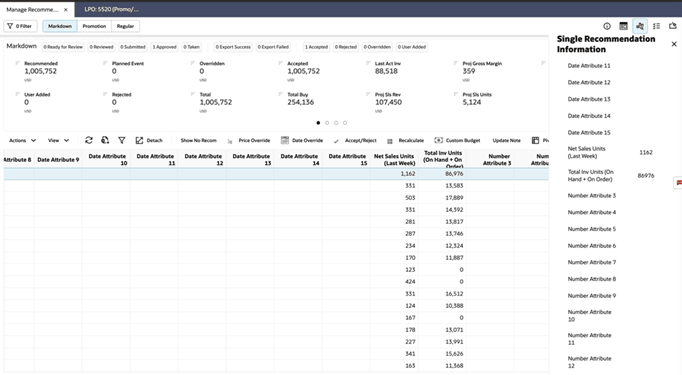
Task: Click the 0 Overridden chip
Action: [377, 47]
